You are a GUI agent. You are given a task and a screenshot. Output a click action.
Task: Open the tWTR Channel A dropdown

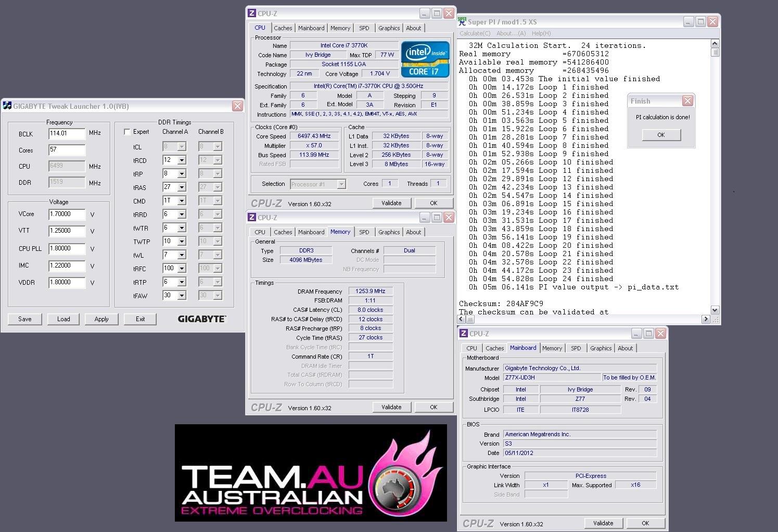[x=182, y=228]
